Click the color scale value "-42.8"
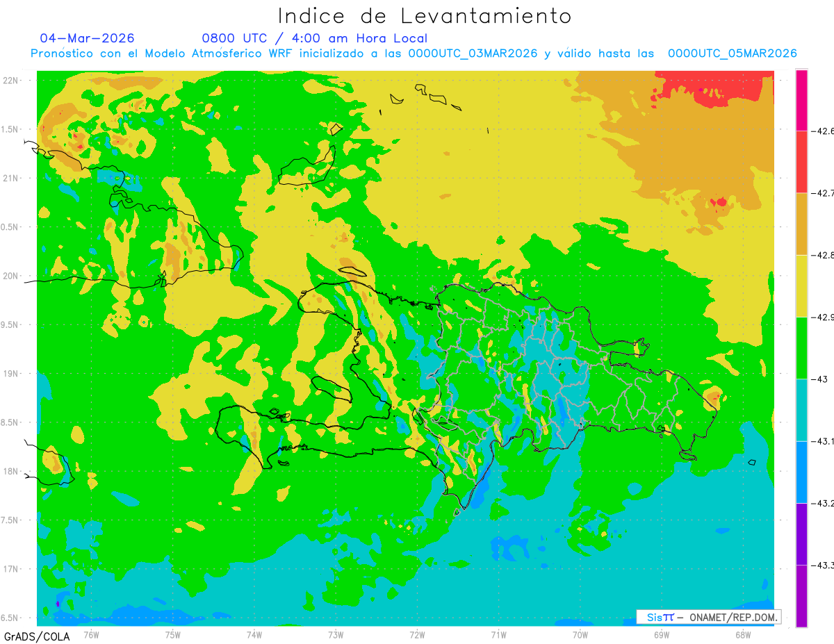Screen dimensions: 834x644 824,255
